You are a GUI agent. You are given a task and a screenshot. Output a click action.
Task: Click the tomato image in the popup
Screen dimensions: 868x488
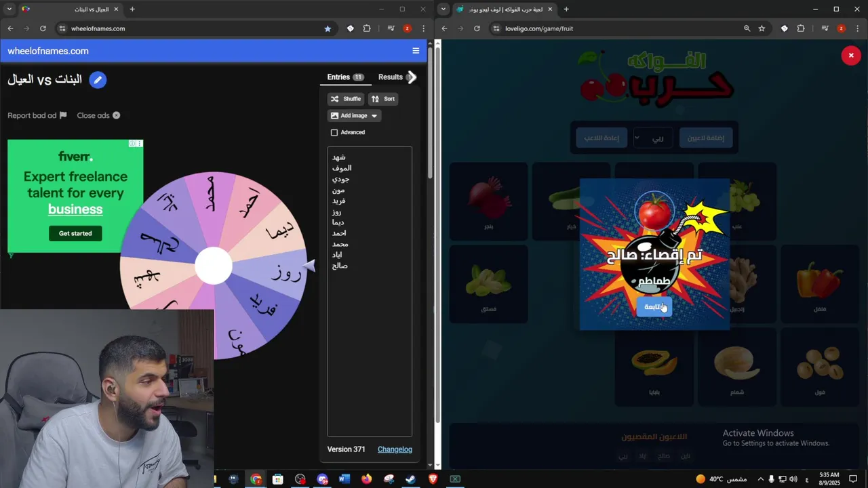654,211
